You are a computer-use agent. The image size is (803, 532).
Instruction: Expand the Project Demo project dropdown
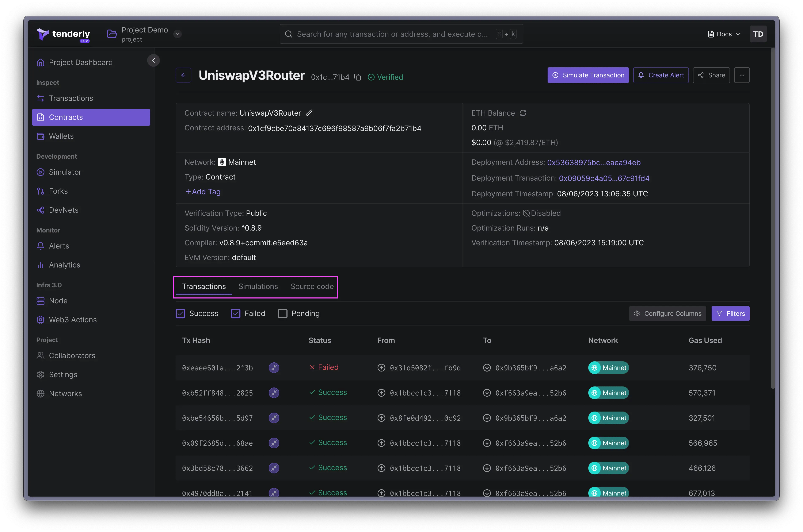(177, 34)
